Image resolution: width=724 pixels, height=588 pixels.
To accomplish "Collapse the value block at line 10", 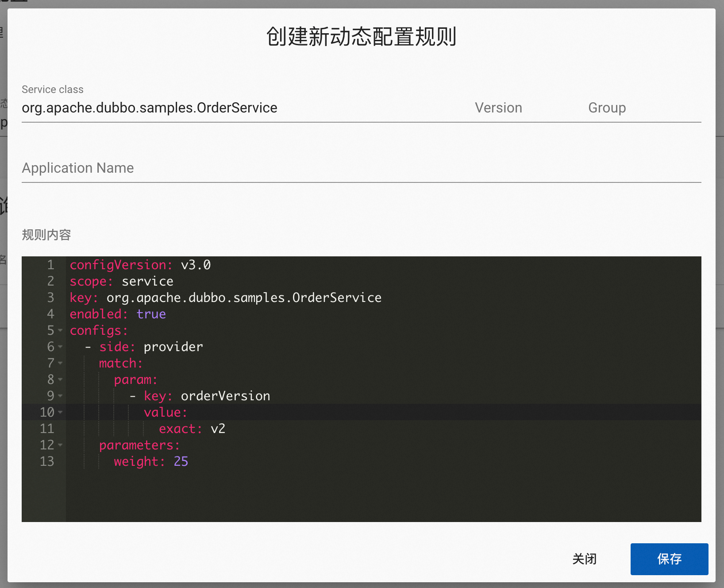I will pos(61,413).
